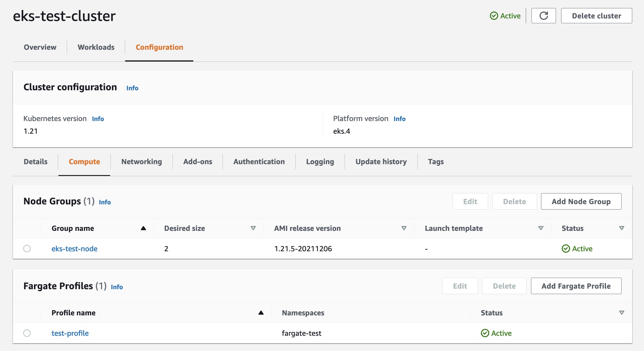
Task: Go to the Logging sub-tab
Action: [x=320, y=162]
